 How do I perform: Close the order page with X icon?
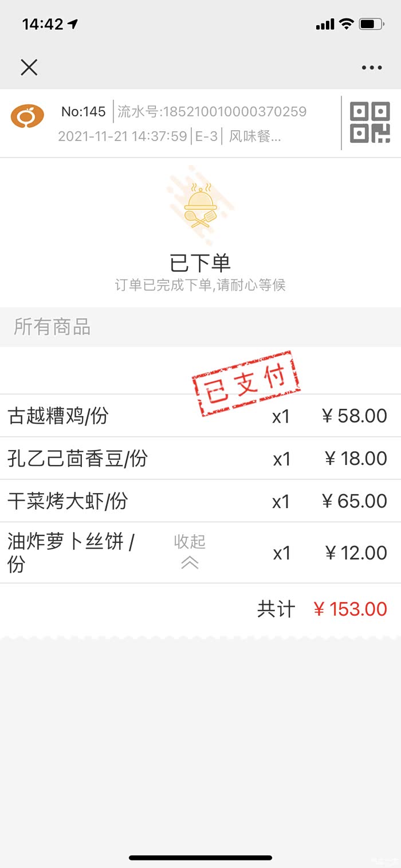(29, 68)
